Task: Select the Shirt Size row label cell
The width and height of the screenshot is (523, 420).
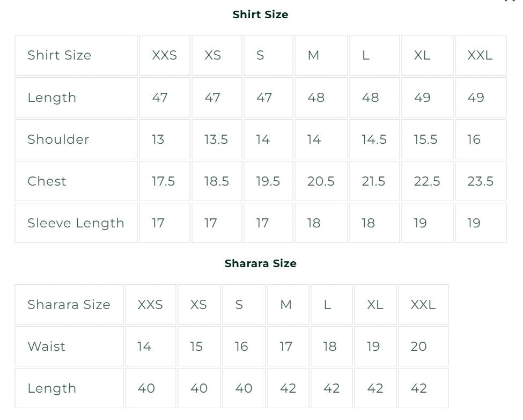Action: (x=76, y=55)
